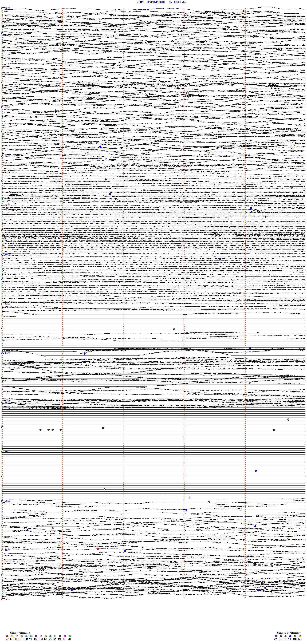
Task: Click the 00:00 time label at the top
Action: tap(8, 8)
